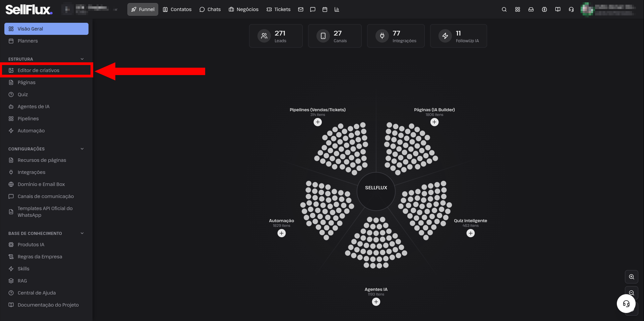The height and width of the screenshot is (321, 644).
Task: Click the 27 Canais stat card
Action: pos(335,36)
